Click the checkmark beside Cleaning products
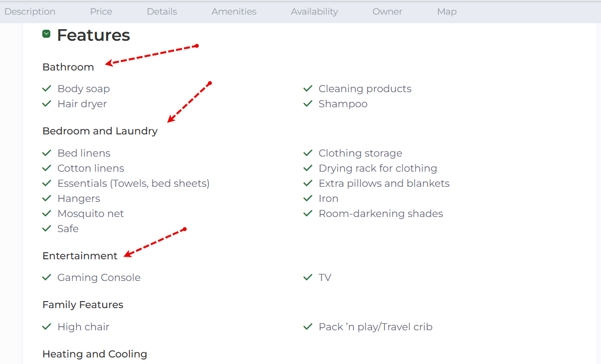This screenshot has width=601, height=364. (x=308, y=89)
